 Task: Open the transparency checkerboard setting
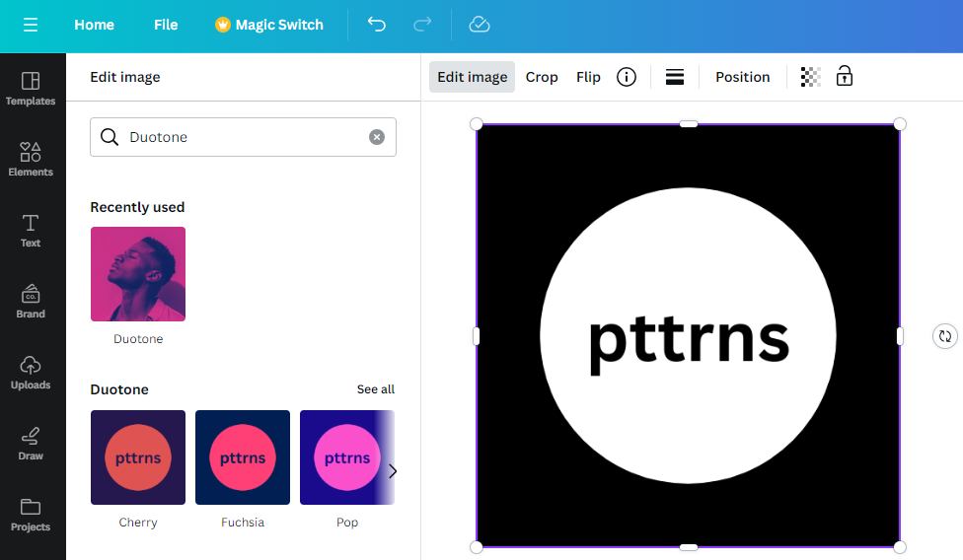(x=811, y=77)
